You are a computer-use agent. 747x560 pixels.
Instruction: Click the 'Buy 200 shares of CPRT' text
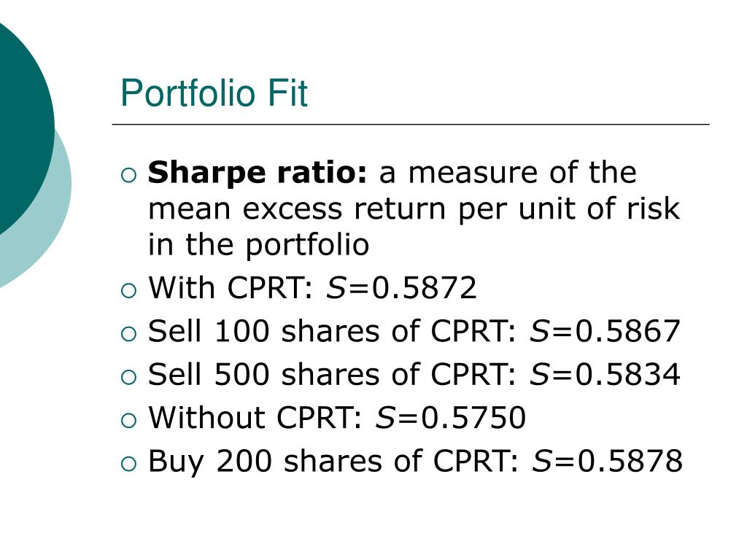[333, 462]
